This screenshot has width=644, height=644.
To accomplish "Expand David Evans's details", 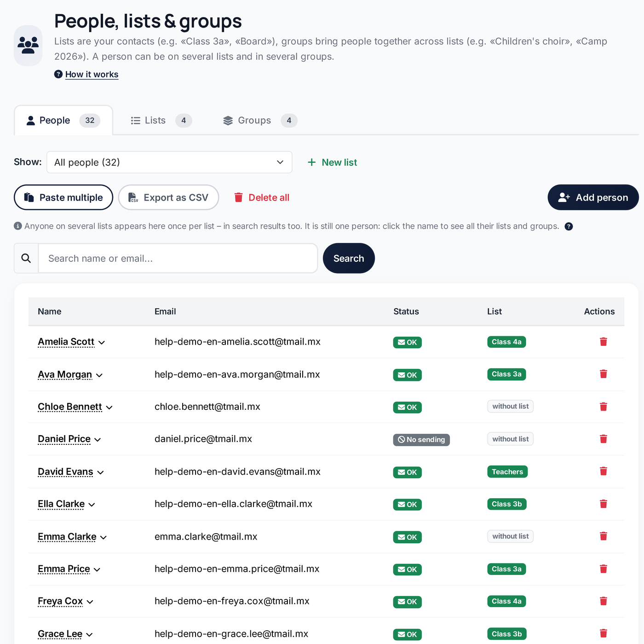I will (100, 472).
